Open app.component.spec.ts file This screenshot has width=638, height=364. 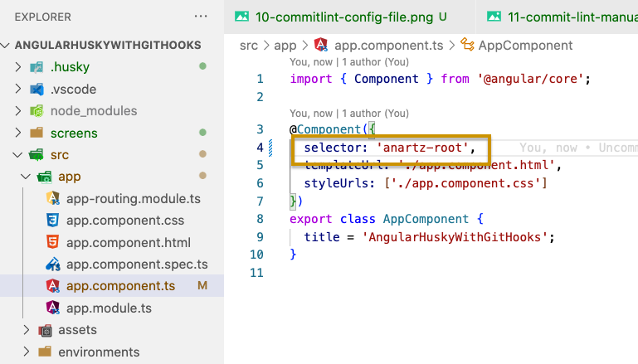(x=136, y=265)
